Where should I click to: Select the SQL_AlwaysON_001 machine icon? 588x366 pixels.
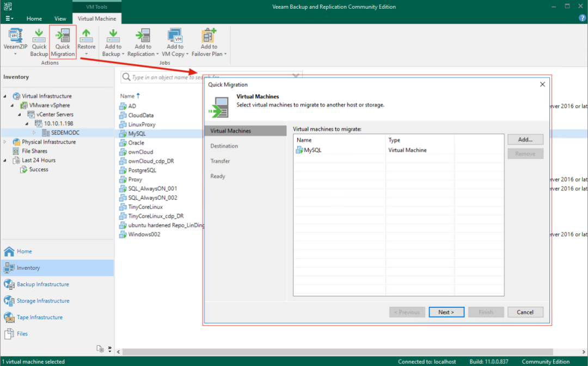coord(122,188)
